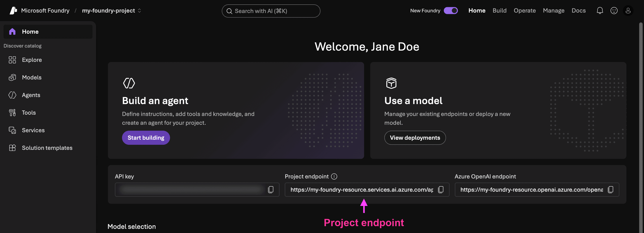Click the Search with AI field
The height and width of the screenshot is (233, 644).
[271, 11]
